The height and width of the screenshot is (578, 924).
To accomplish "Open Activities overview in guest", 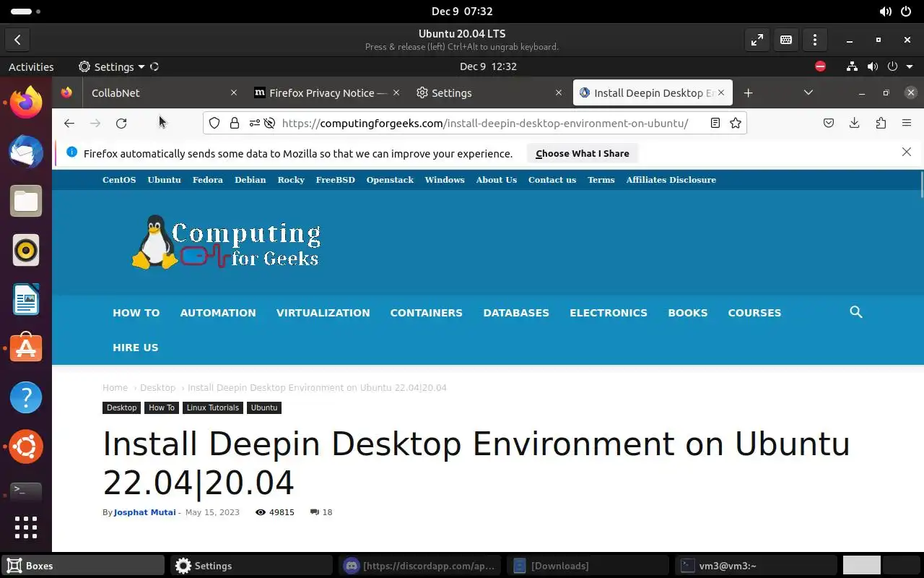I will [x=31, y=66].
